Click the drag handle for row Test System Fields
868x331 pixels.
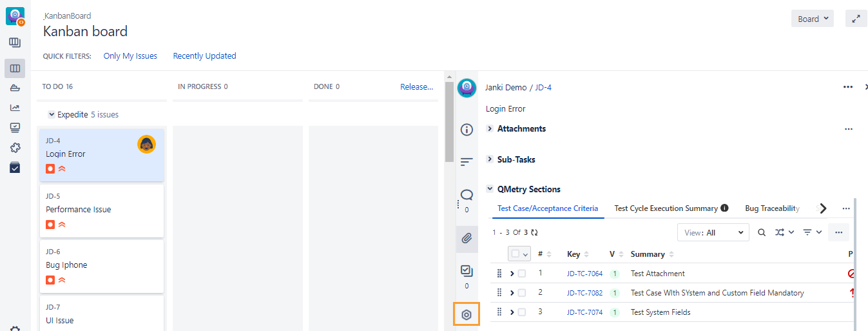[499, 312]
